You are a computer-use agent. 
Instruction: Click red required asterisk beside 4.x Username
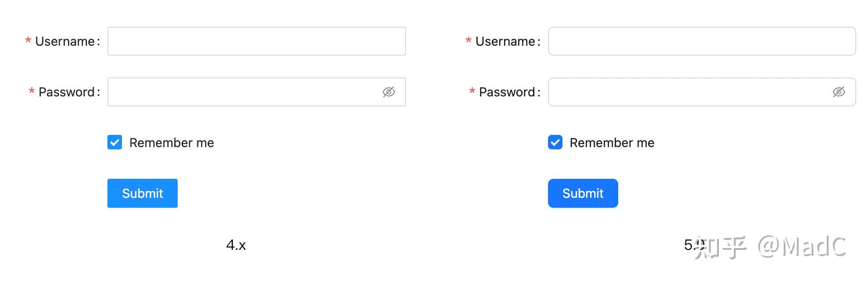(28, 41)
